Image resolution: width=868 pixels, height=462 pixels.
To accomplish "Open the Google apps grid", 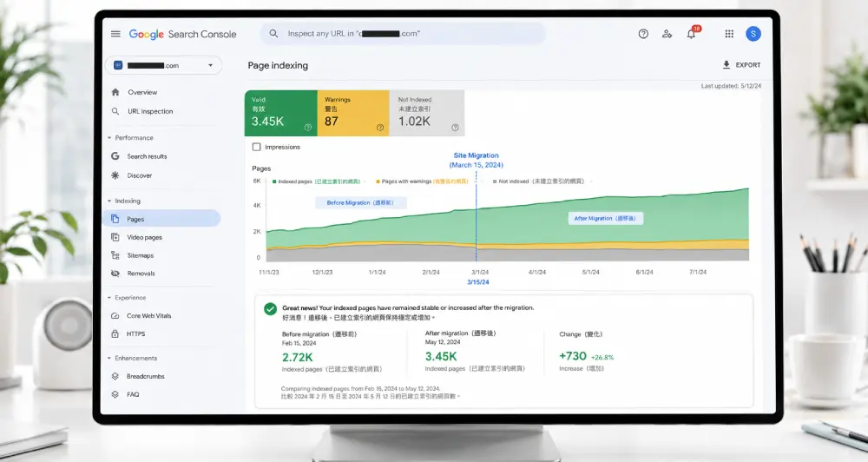I will (x=729, y=34).
